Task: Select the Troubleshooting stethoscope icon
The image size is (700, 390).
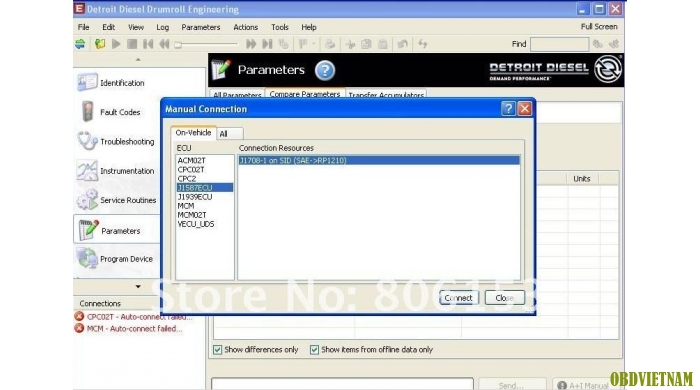Action: coord(87,141)
